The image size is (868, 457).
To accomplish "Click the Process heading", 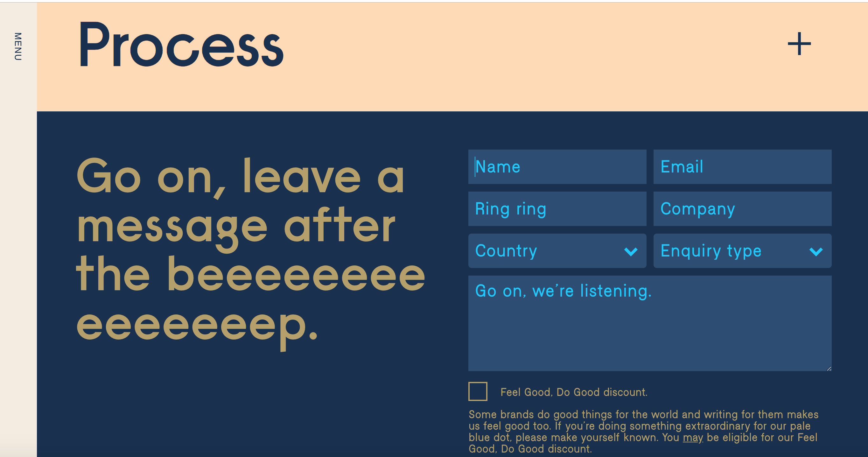I will tap(181, 45).
